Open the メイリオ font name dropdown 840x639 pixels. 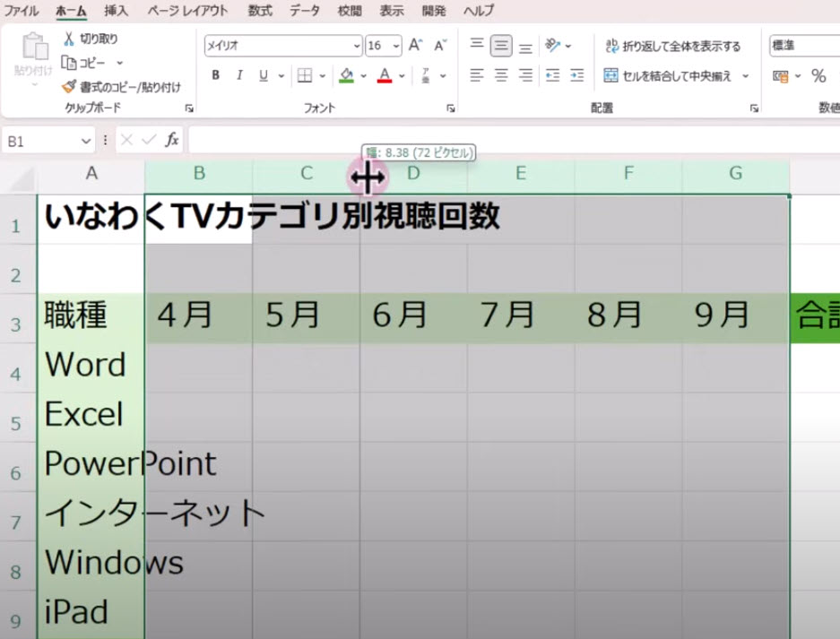pos(357,46)
